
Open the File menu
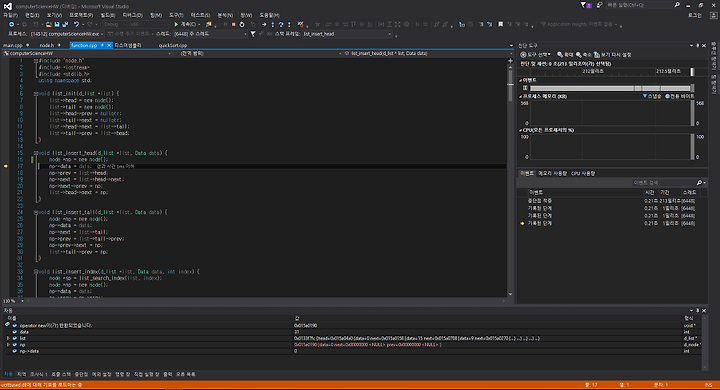(x=10, y=15)
